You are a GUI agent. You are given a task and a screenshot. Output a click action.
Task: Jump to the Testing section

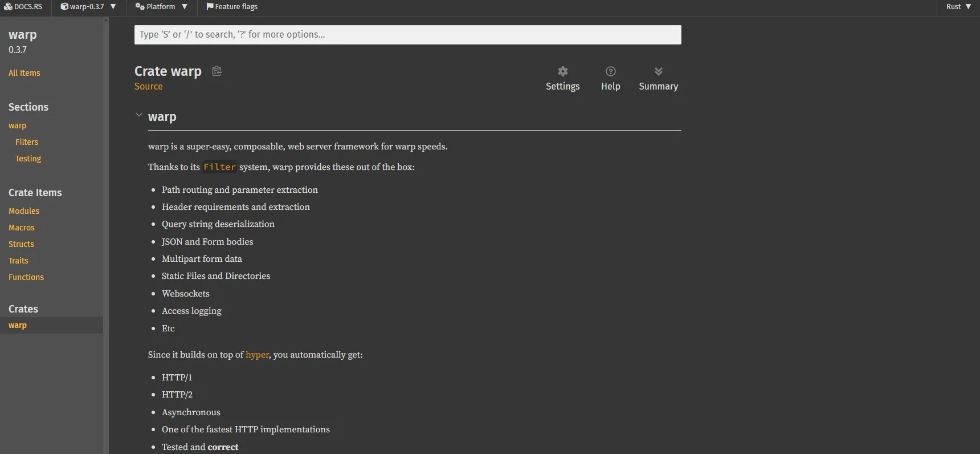28,159
